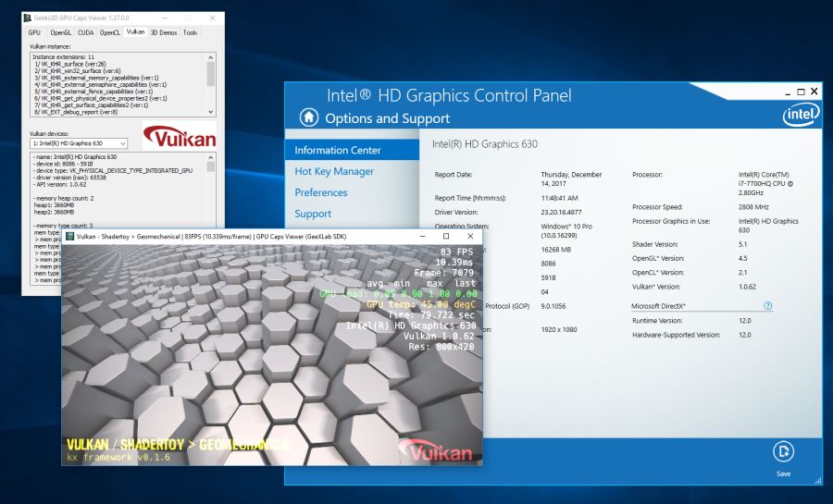Click the Shader Version value 5.1
Image resolution: width=833 pixels, height=504 pixels.
tap(742, 244)
